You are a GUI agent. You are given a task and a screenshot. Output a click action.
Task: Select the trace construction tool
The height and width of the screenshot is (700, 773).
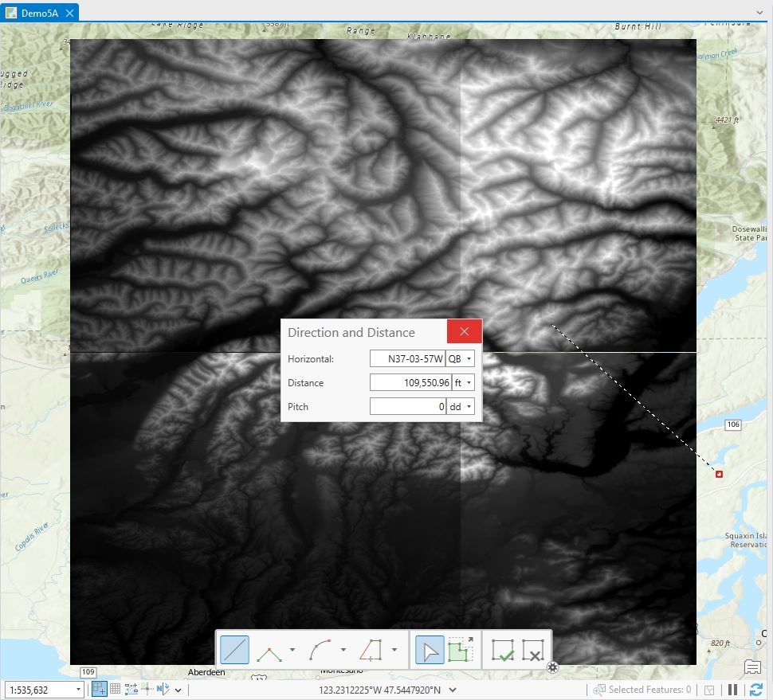click(371, 650)
